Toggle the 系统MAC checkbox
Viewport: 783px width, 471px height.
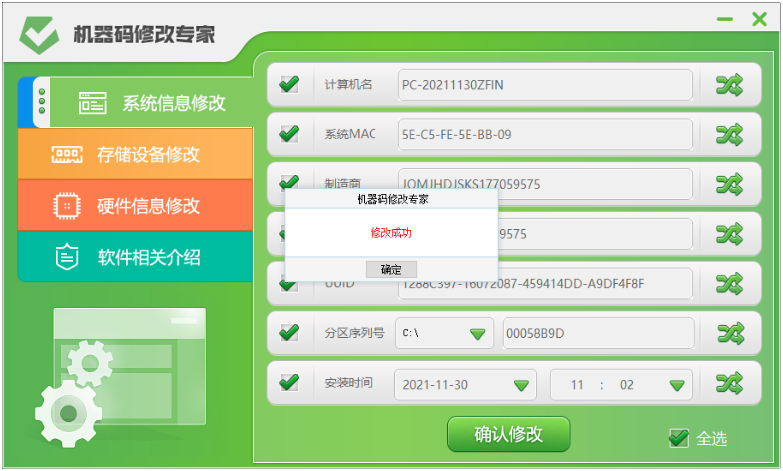289,134
